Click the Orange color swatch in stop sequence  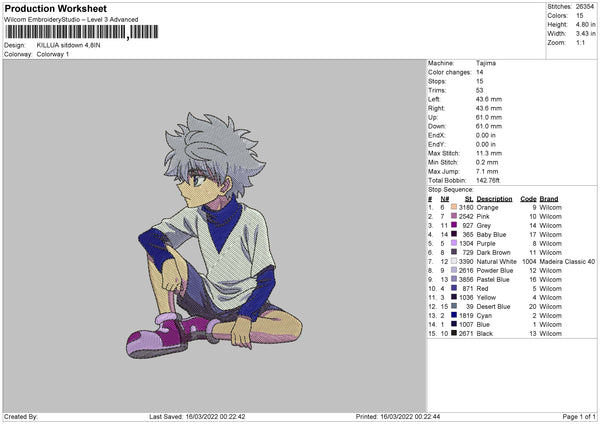(x=454, y=207)
